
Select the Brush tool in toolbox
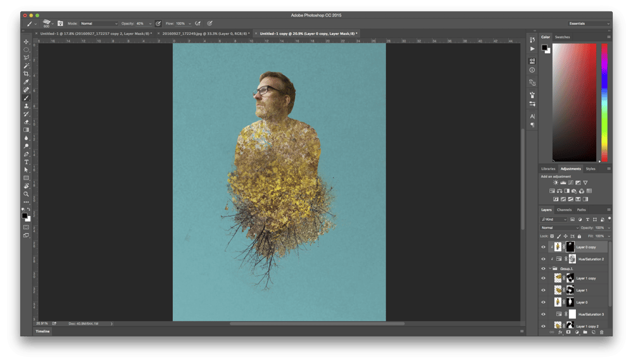point(26,98)
